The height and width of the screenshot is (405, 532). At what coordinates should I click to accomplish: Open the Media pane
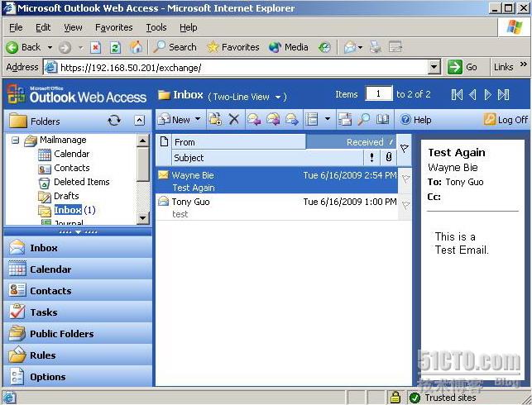(289, 47)
